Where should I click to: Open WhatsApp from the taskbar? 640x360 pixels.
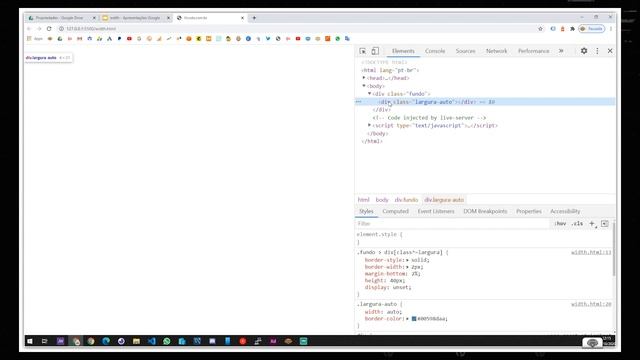[167, 341]
